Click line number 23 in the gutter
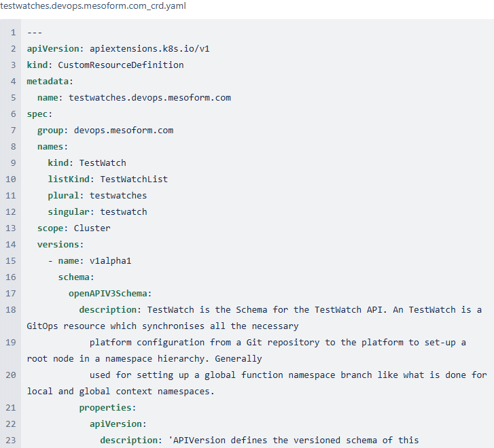494x448 pixels. pyautogui.click(x=11, y=441)
